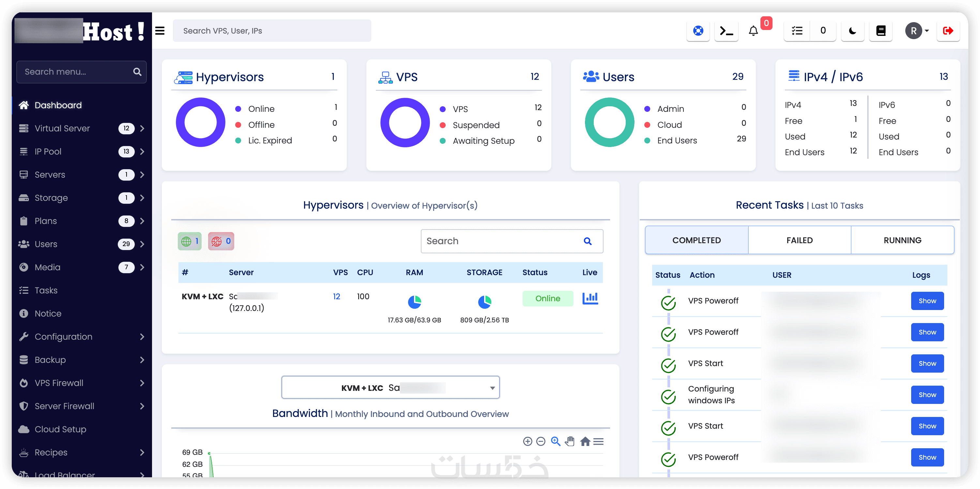Open the documentation book icon
The width and height of the screenshot is (980, 489).
[x=881, y=31]
